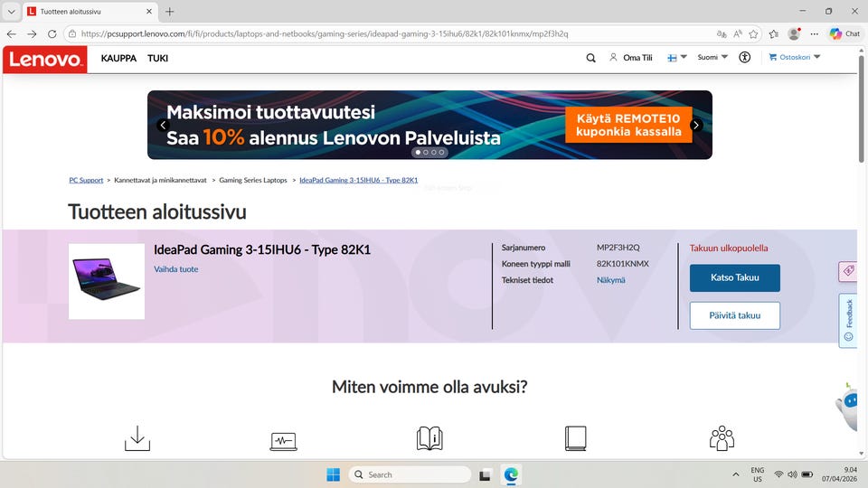Select the first banner carousel dot
This screenshot has width=868, height=488.
pos(418,152)
